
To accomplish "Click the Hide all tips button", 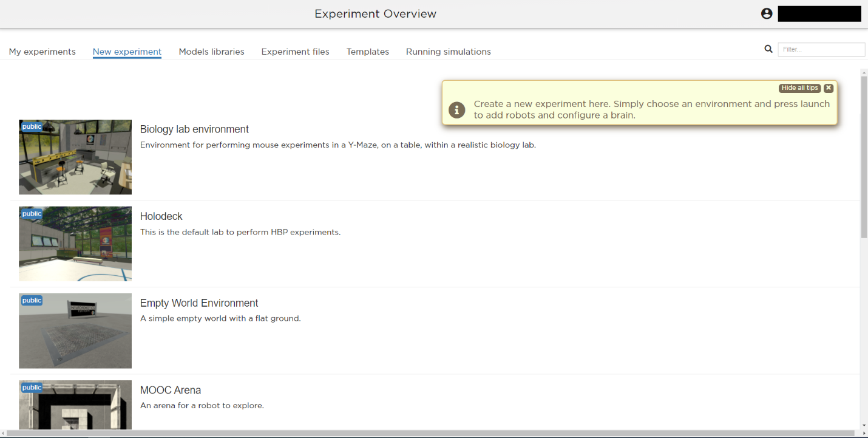I will [799, 88].
